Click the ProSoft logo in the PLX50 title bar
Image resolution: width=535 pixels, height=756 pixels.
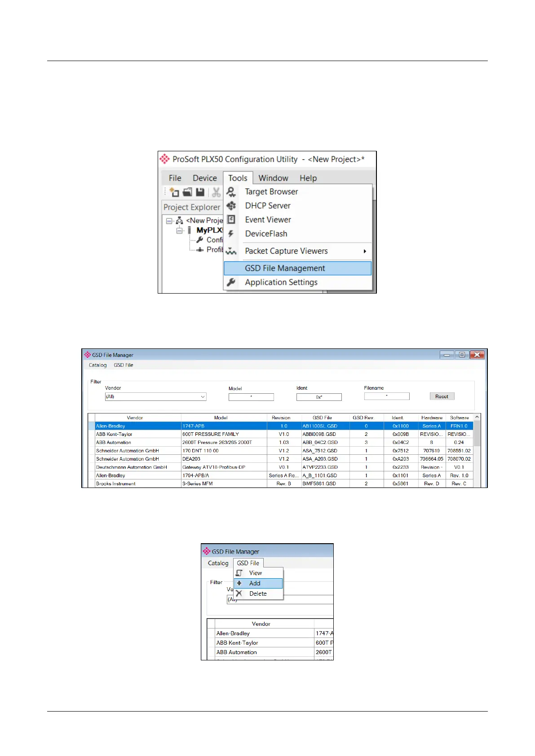point(165,159)
